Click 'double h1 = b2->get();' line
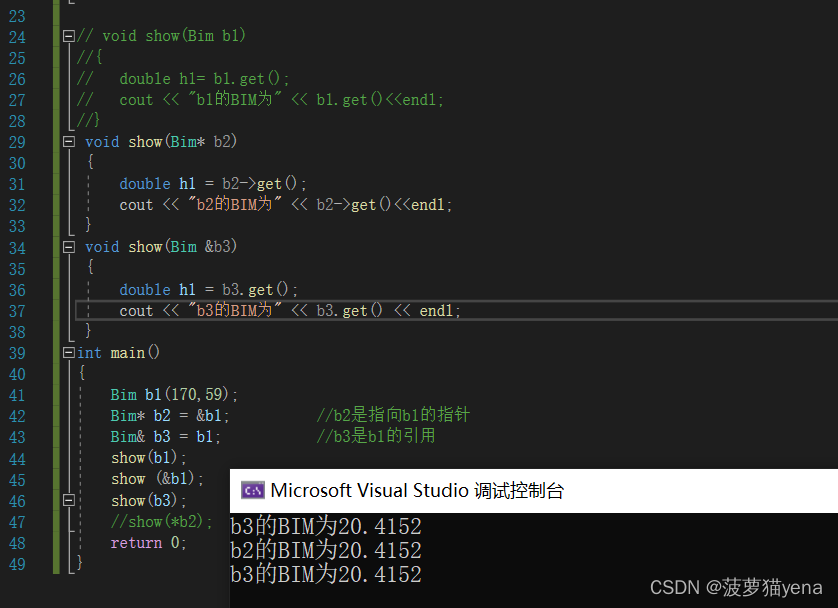838x608 pixels. pos(213,184)
